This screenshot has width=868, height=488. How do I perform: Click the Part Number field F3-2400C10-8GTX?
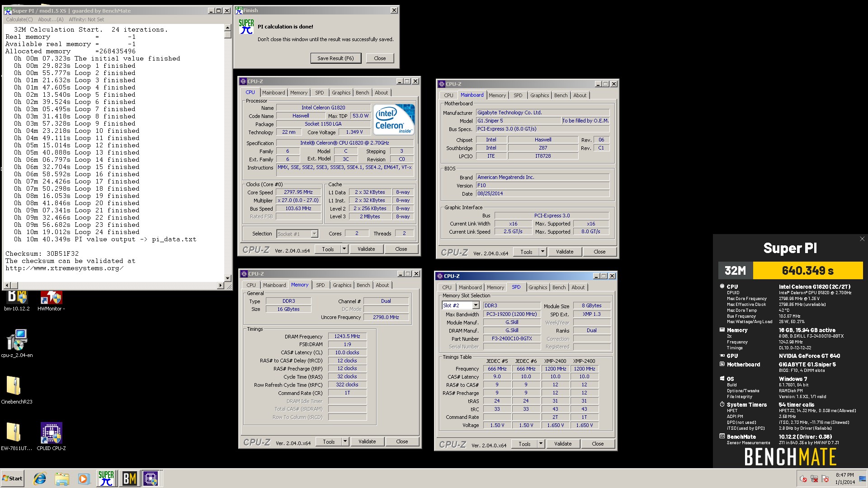(512, 338)
